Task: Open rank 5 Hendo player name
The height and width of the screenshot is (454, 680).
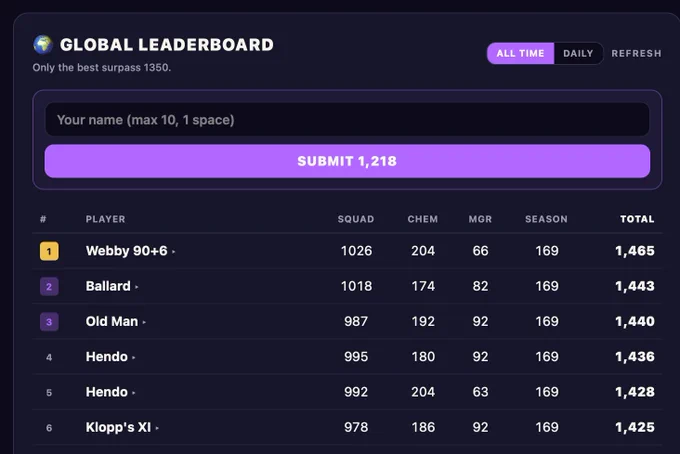Action: click(107, 392)
